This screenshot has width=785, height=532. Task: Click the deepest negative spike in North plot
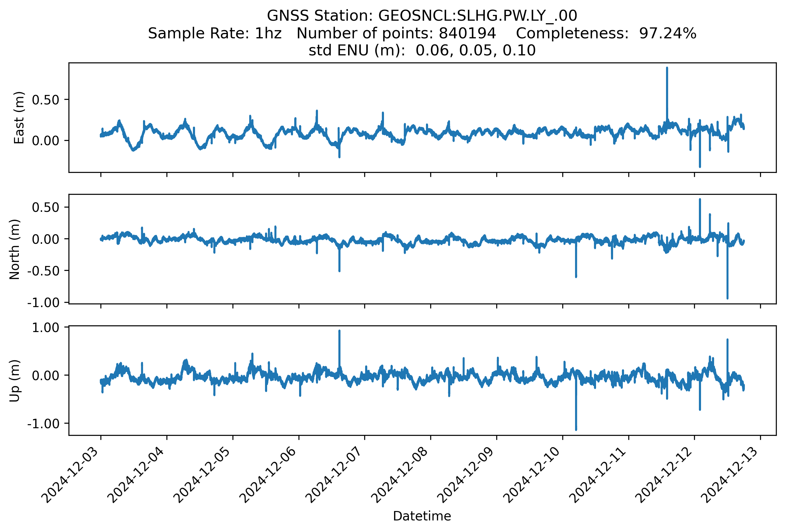pos(727,284)
